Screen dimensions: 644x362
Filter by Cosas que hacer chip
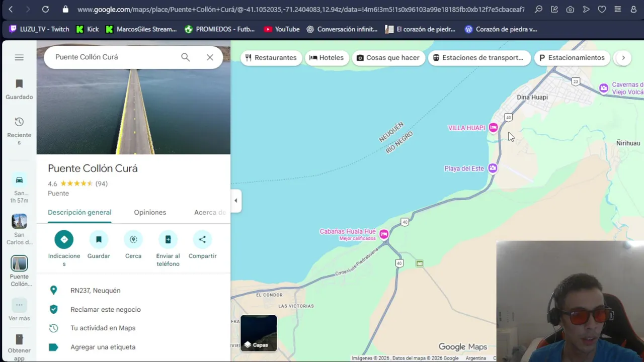tap(388, 58)
